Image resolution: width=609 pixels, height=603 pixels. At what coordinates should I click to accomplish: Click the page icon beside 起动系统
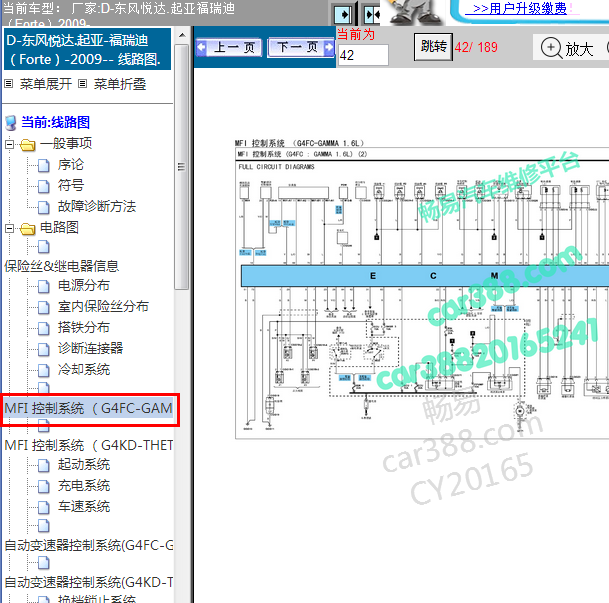44,466
